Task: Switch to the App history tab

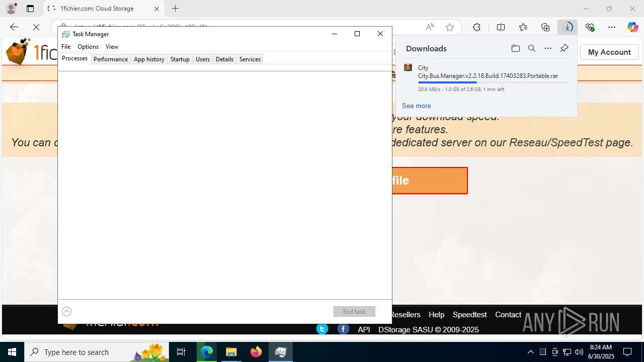Action: click(149, 59)
